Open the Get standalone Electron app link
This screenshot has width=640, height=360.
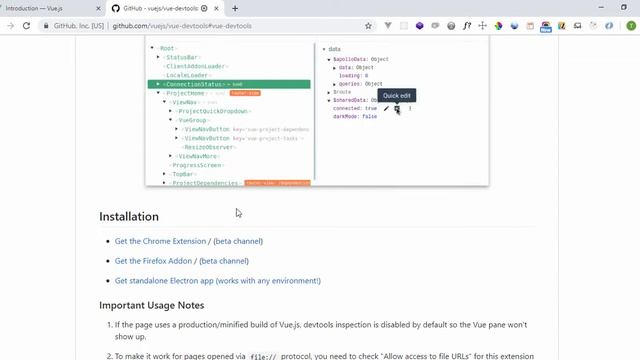(x=218, y=281)
